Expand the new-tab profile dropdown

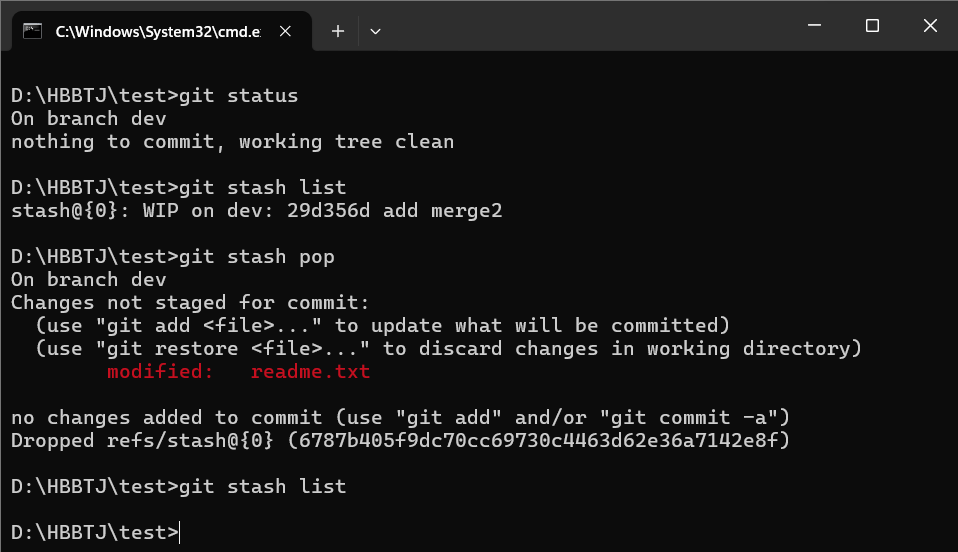click(x=375, y=31)
